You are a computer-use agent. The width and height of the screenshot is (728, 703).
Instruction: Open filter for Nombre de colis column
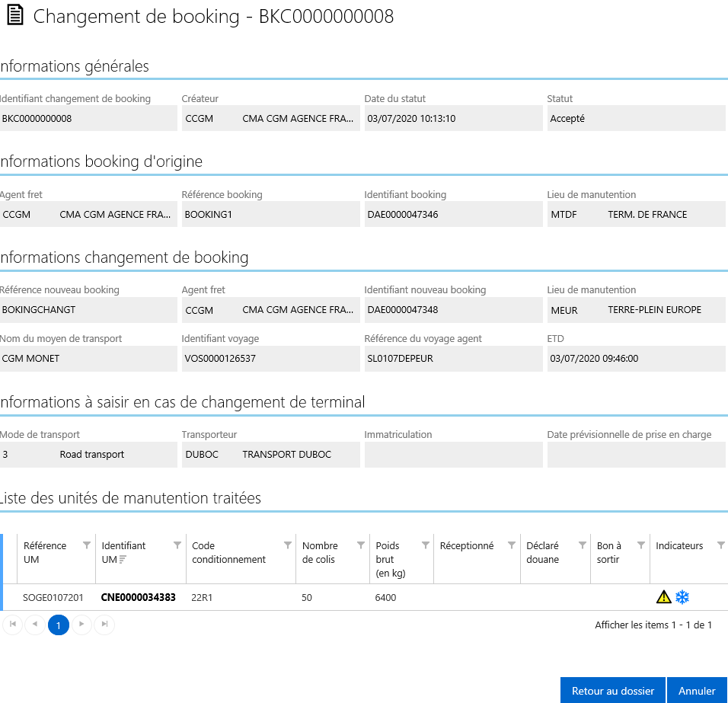(x=361, y=545)
